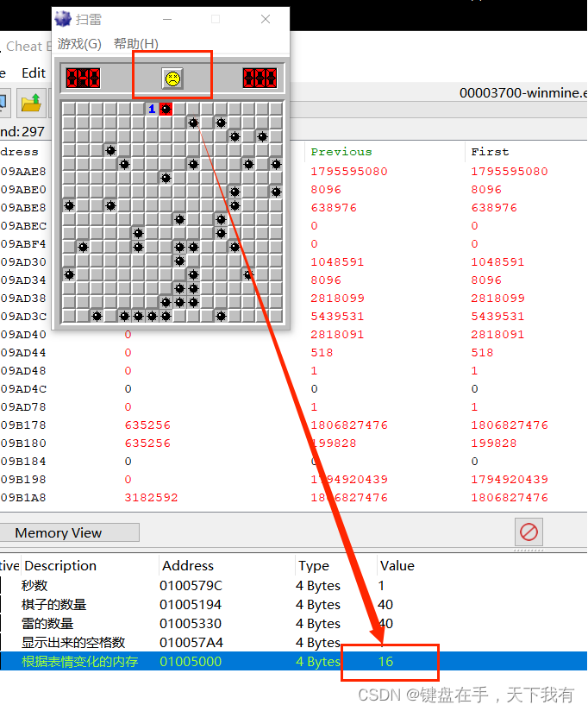
Task: Click address 0100579C
Action: point(191,585)
